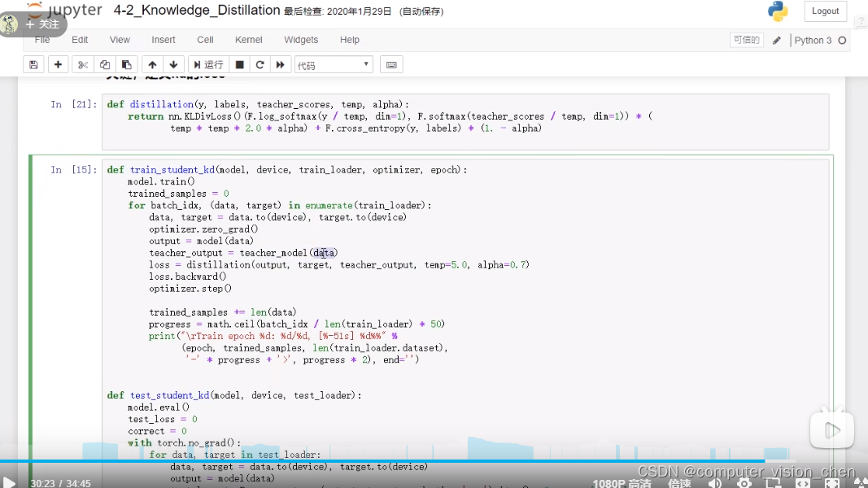The image size is (868, 488).
Task: Insert a cell below with plus icon
Action: pos(58,65)
